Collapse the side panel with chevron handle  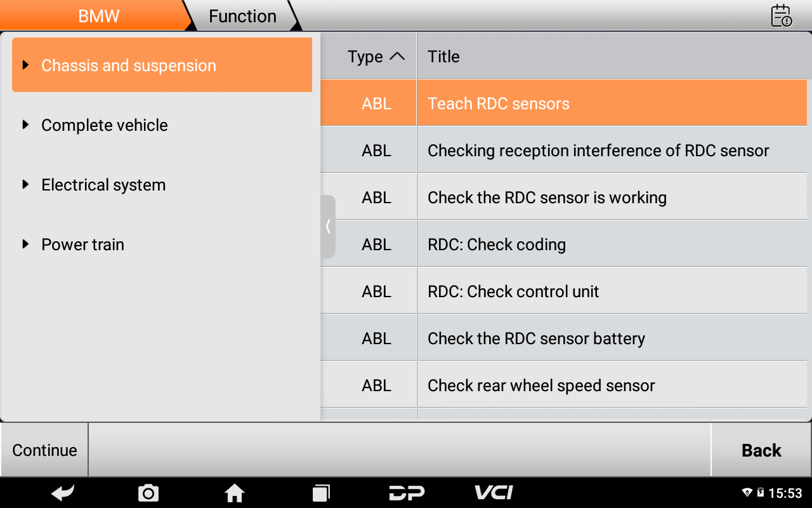328,227
